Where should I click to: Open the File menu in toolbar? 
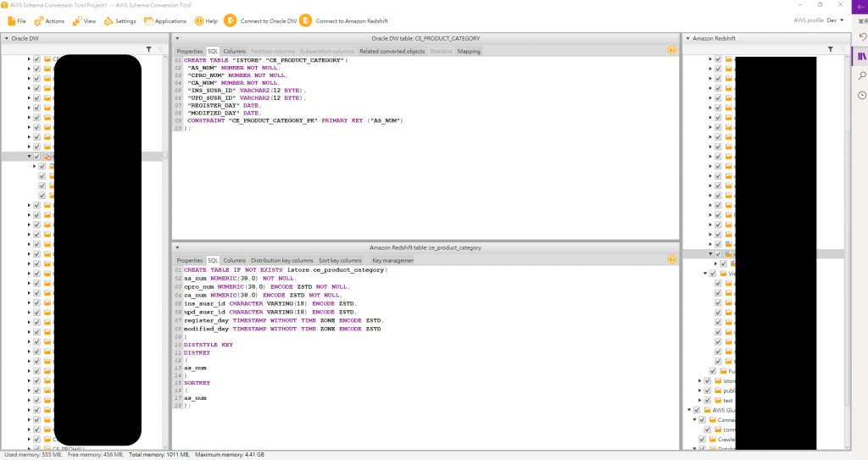(x=17, y=21)
